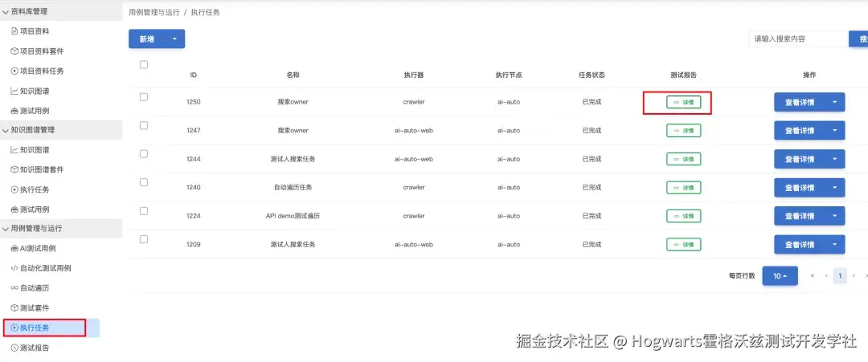
Task: Open the dropdown arrow on 新增 button
Action: pos(175,39)
